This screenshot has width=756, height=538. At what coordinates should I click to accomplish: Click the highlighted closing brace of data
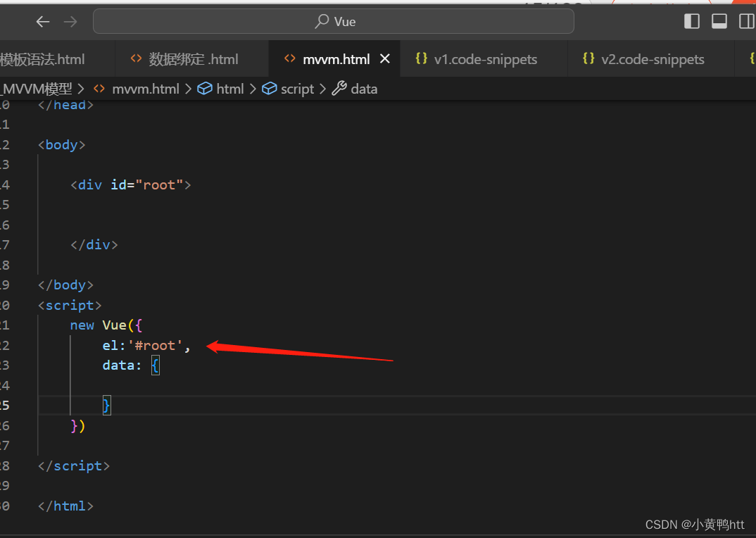[106, 406]
